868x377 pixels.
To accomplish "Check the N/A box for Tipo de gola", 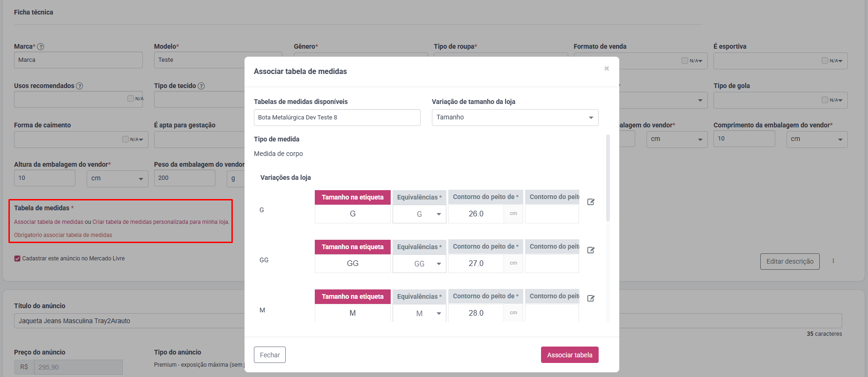I will (825, 100).
